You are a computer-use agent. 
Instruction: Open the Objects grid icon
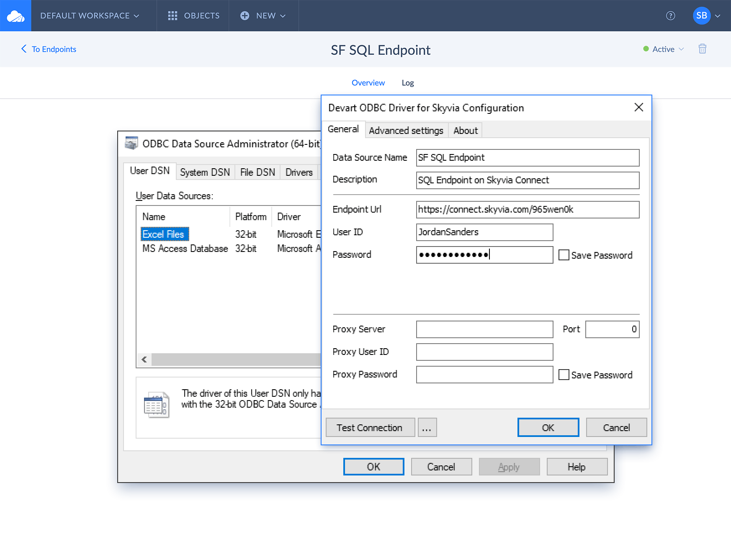point(172,16)
